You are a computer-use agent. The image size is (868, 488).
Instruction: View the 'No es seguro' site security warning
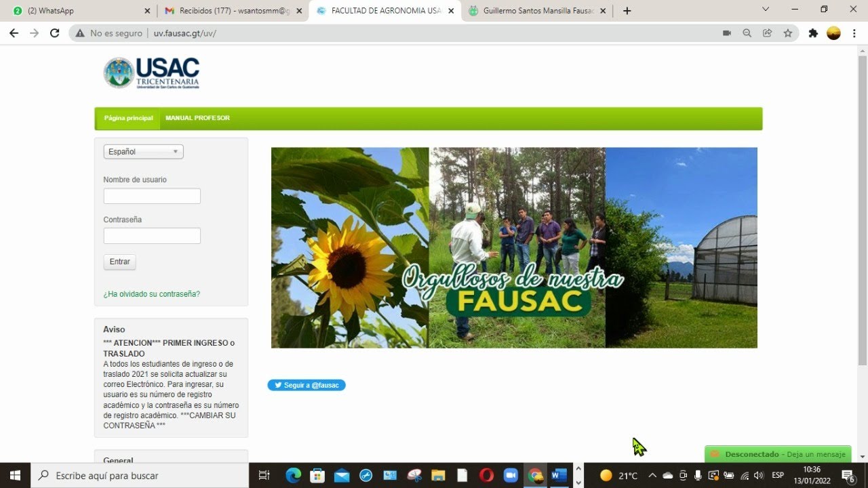click(109, 33)
